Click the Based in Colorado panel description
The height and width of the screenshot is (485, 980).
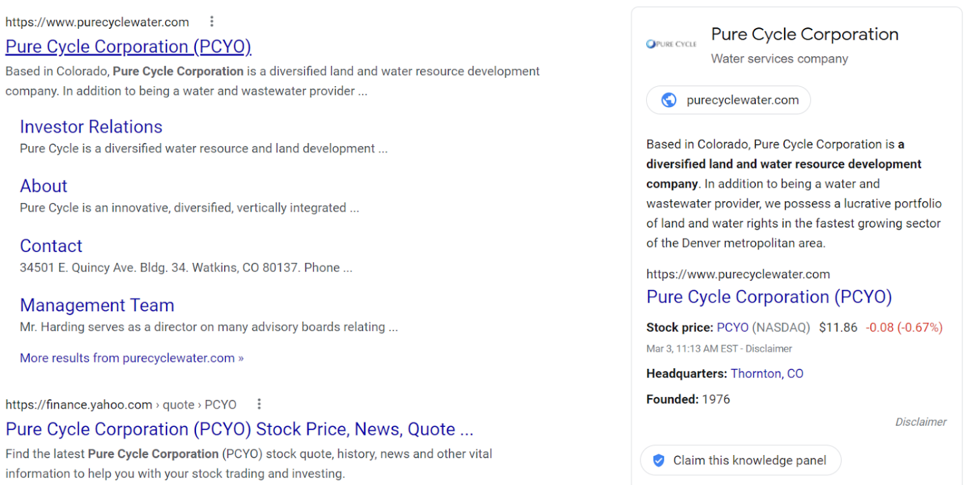(794, 194)
